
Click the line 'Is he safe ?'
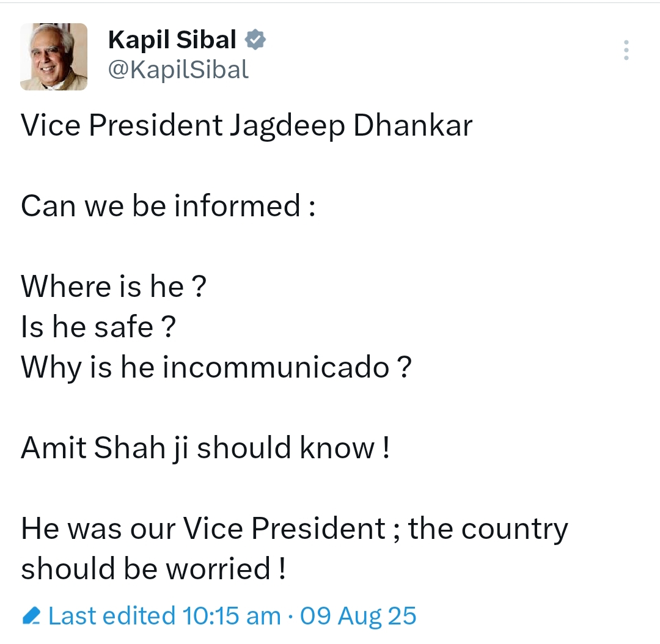[98, 327]
